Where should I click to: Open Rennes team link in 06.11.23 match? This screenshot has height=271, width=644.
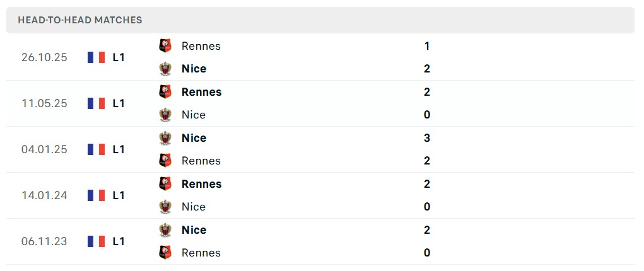click(x=201, y=253)
